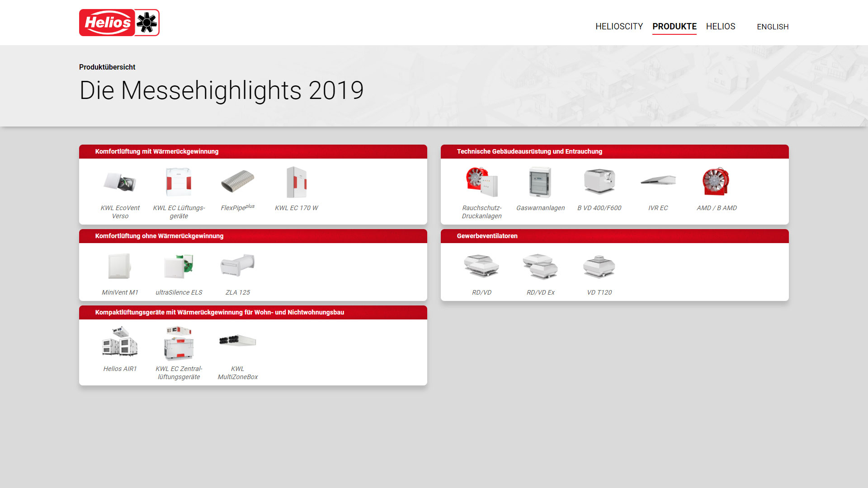This screenshot has width=868, height=488.
Task: Click the Helios logo in header
Action: click(119, 23)
